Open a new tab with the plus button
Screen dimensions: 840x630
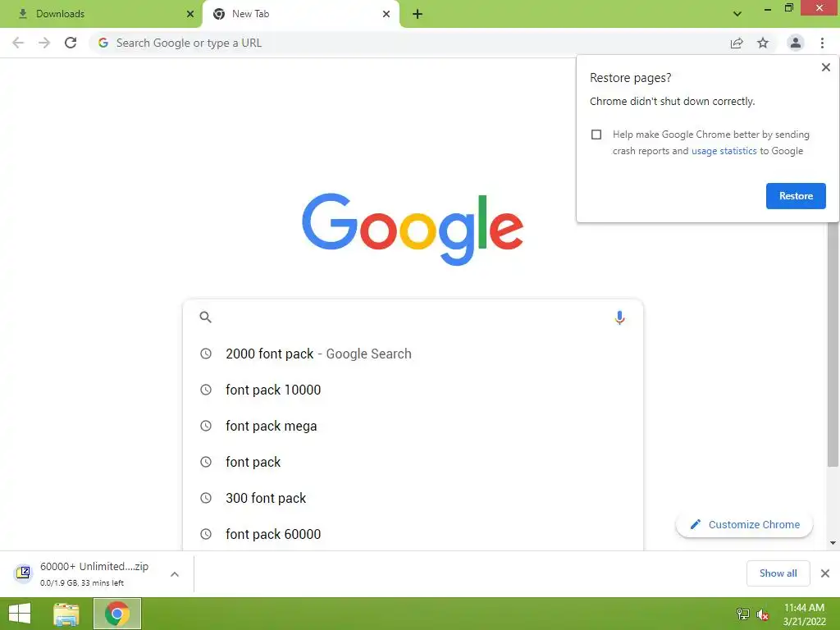click(x=418, y=14)
